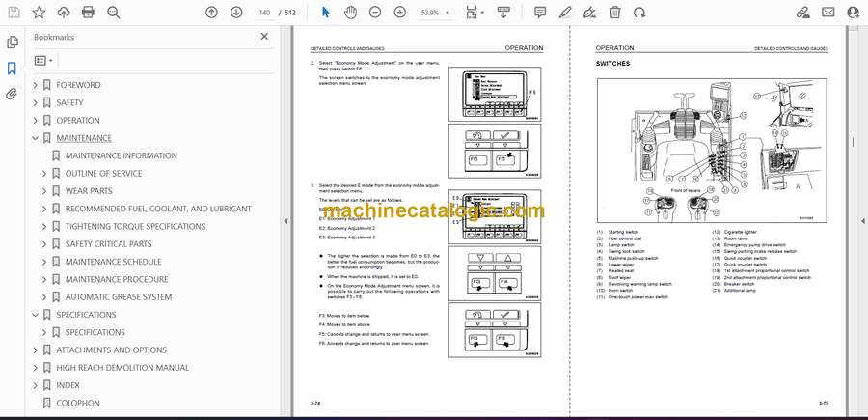Expand the OUTLINE OF SERVICE bookmark
868x420 pixels.
[44, 174]
